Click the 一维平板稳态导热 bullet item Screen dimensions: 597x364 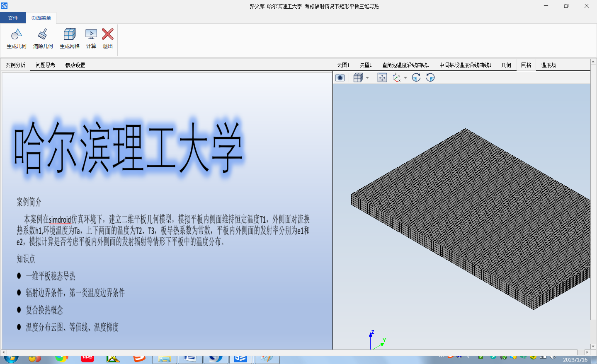[x=51, y=276]
